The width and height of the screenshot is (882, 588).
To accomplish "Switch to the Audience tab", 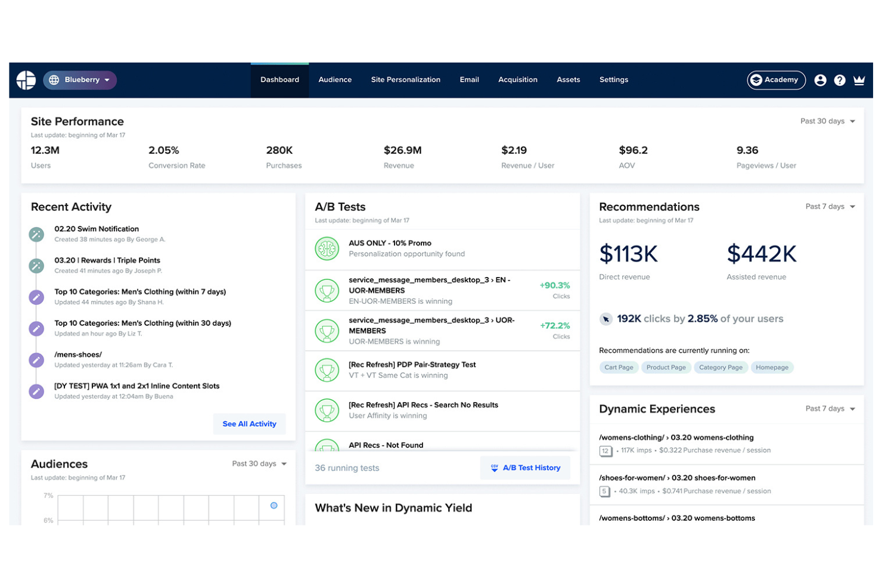I will (335, 79).
